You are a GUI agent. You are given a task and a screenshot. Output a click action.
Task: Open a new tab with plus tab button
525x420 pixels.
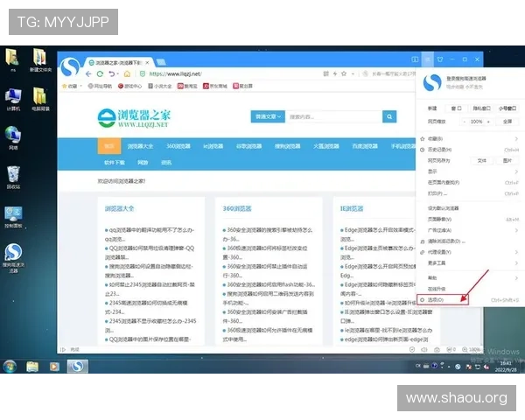(x=161, y=62)
